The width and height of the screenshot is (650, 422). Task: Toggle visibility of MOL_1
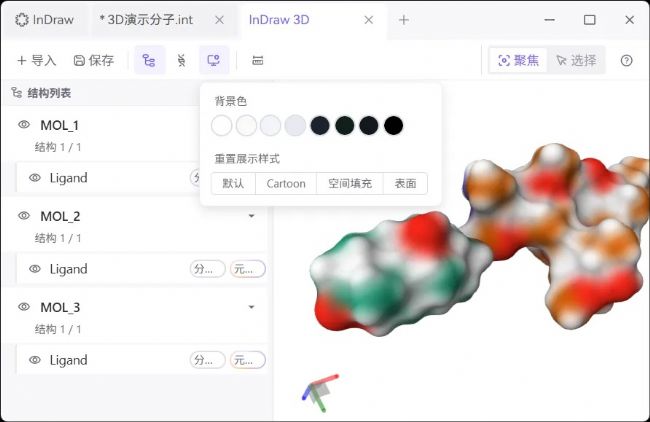tap(24, 125)
